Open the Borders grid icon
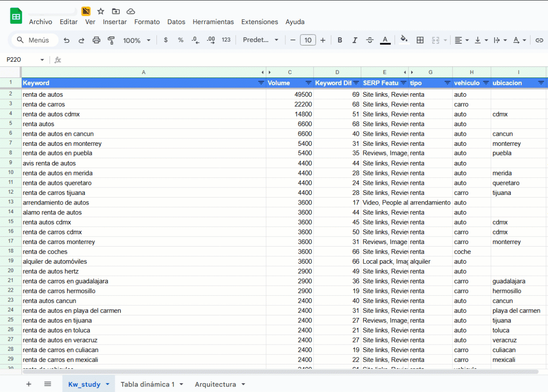This screenshot has height=392, width=548. coord(420,40)
